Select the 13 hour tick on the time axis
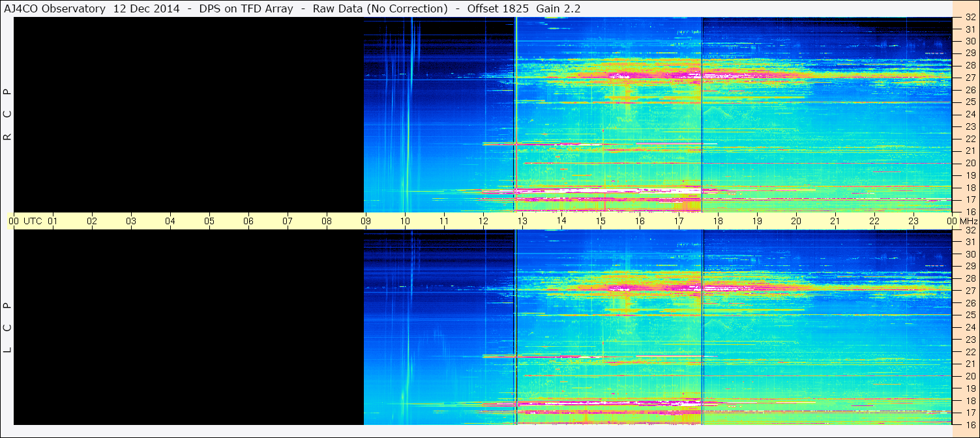980x438 pixels. point(522,221)
